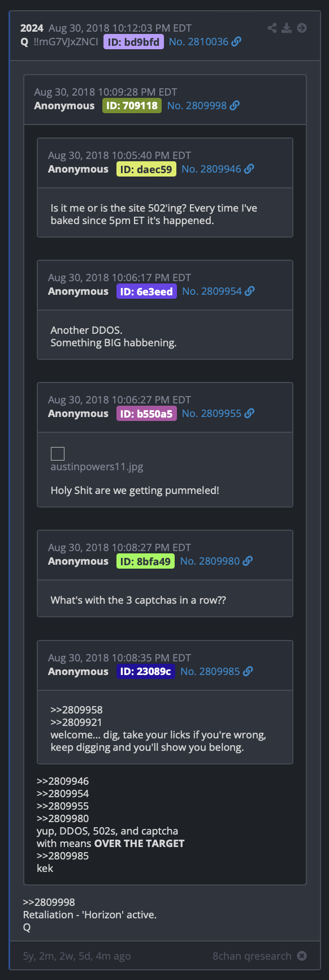The image size is (329, 980).
Task: Open post number link No. 2810036
Action: click(x=198, y=41)
